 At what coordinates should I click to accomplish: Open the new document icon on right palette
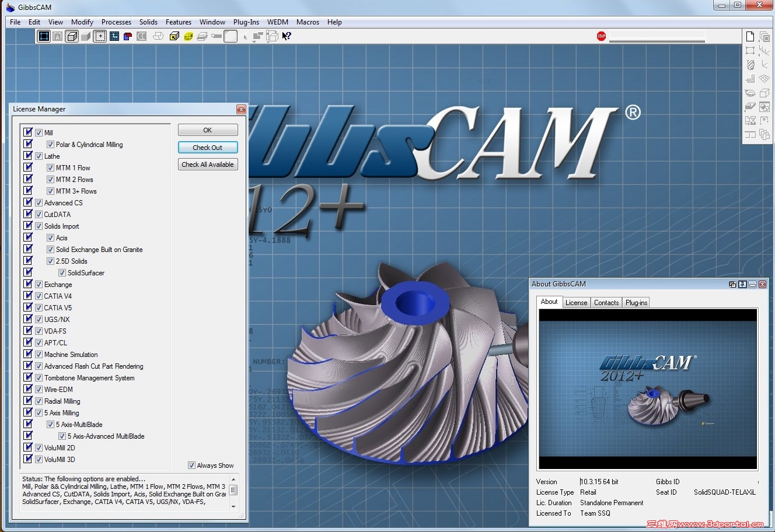point(750,36)
